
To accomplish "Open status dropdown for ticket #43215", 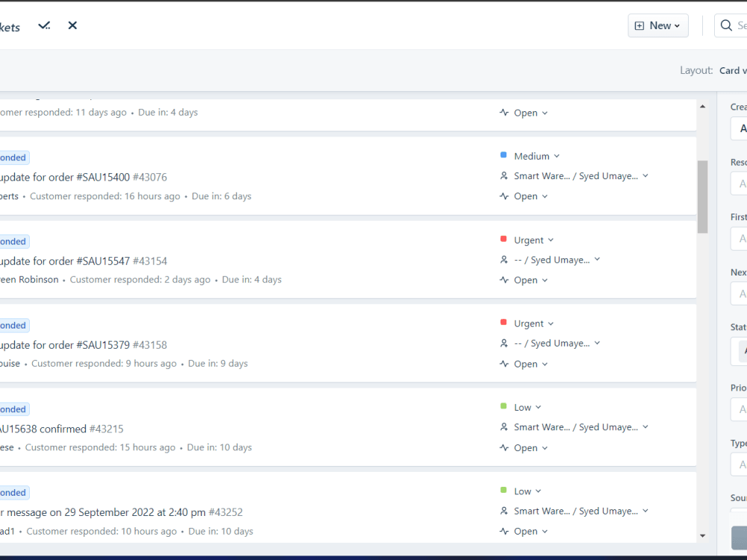I will pos(530,448).
